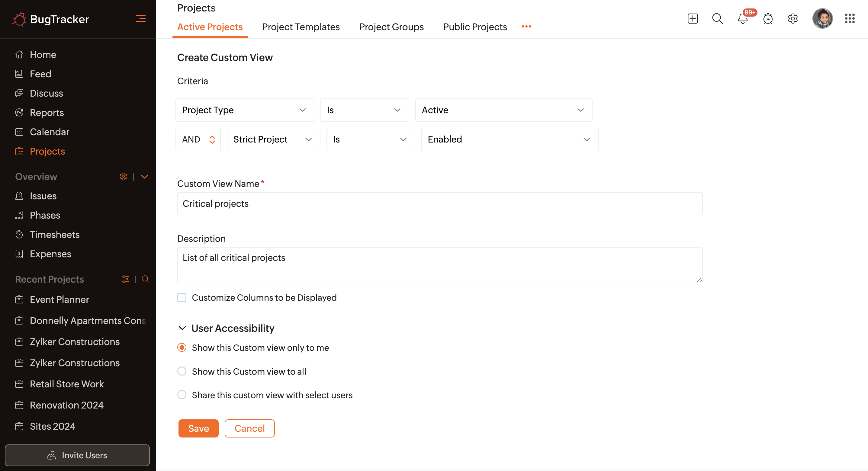This screenshot has height=471, width=868.
Task: Open Recent Projects filter sliders icon
Action: coord(125,279)
